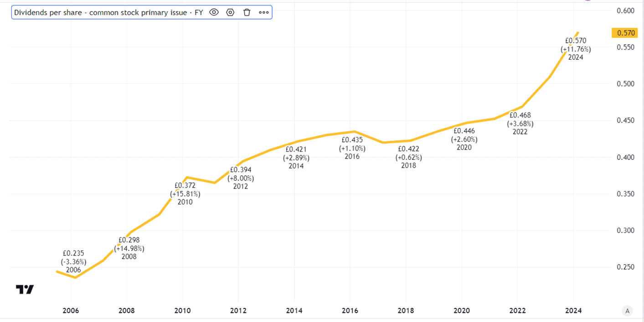
Task: Toggle the auto-scale 'A' button
Action: coord(628,311)
